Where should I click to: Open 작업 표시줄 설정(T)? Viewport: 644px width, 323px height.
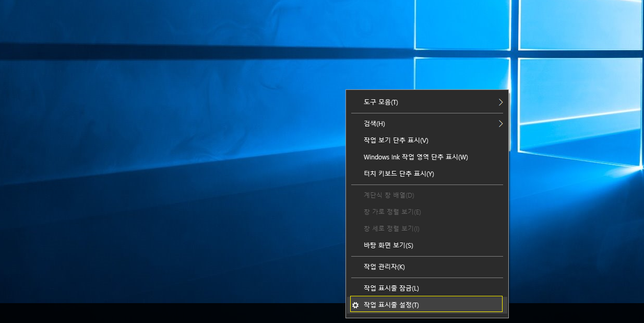pyautogui.click(x=426, y=304)
